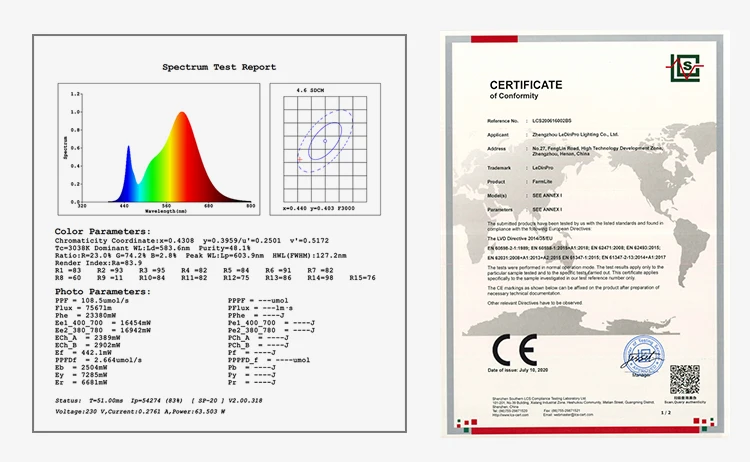The height and width of the screenshot is (462, 750).
Task: Click the green LCS logo on certificate
Action: [x=684, y=68]
